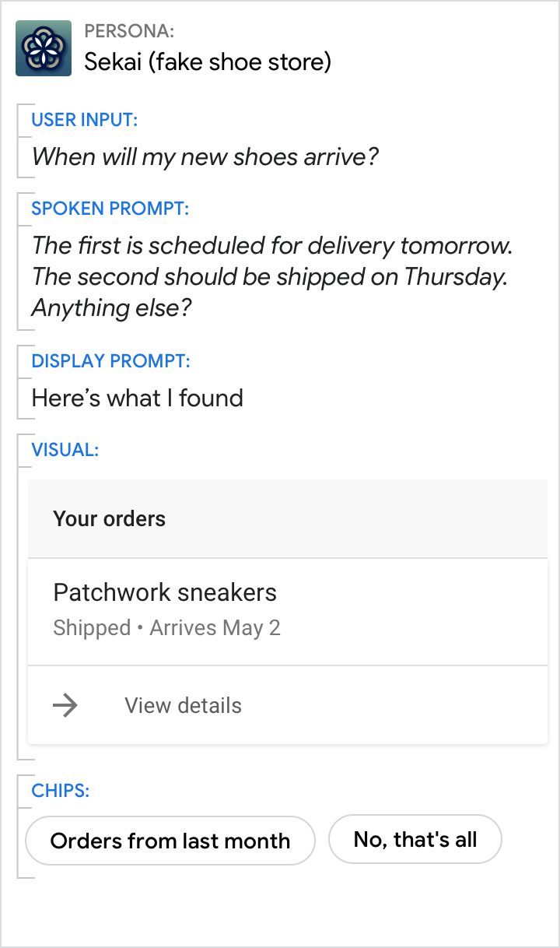
Task: Tap the "No, that's all" chip
Action: coord(415,839)
